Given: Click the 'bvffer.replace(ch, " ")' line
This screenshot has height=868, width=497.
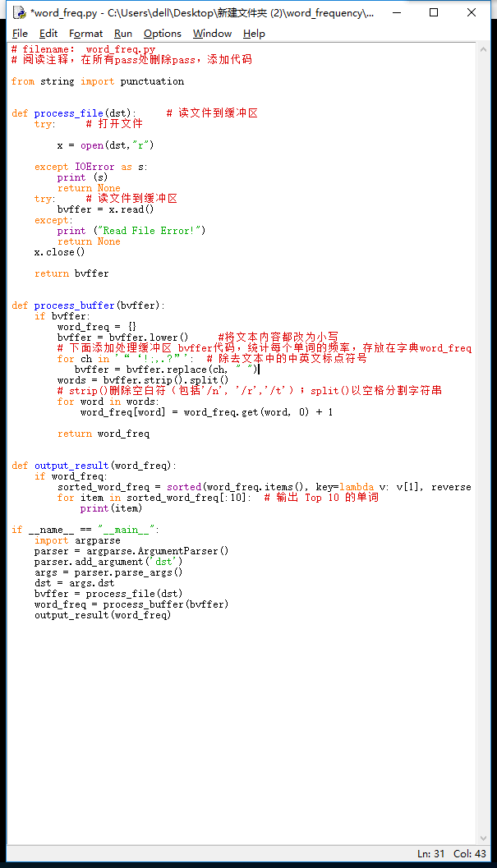Looking at the screenshot, I should (166, 370).
